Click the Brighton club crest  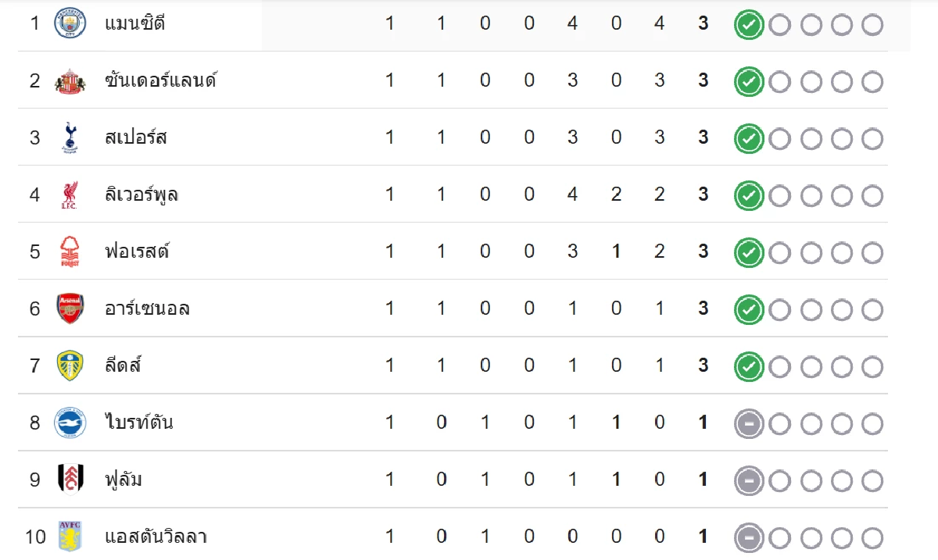70,423
